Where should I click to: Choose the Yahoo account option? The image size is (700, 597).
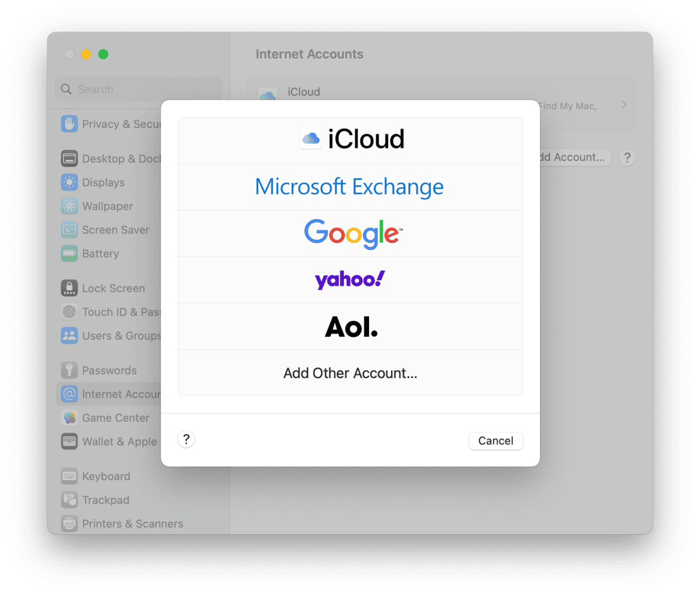(350, 280)
